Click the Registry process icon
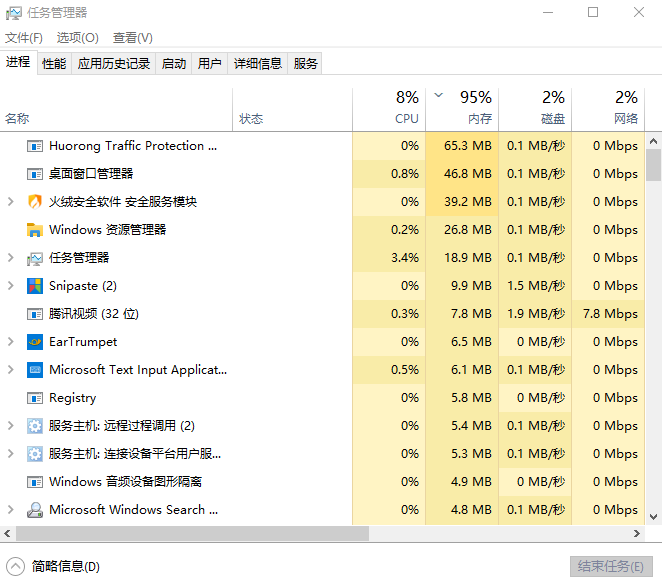The image size is (662, 587). [x=35, y=398]
